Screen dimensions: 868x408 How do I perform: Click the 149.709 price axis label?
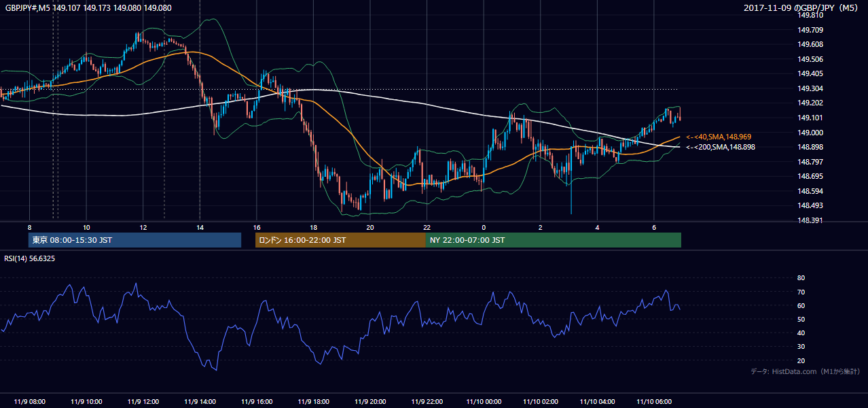[811, 30]
